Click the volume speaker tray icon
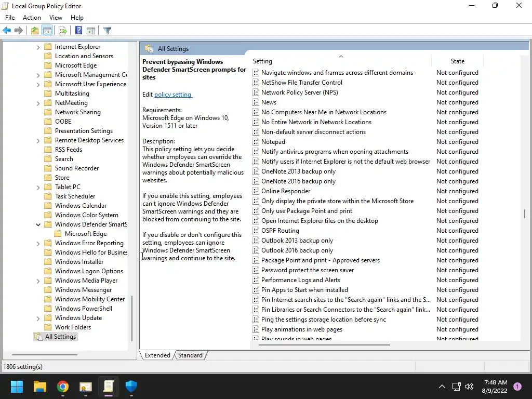 (x=469, y=387)
